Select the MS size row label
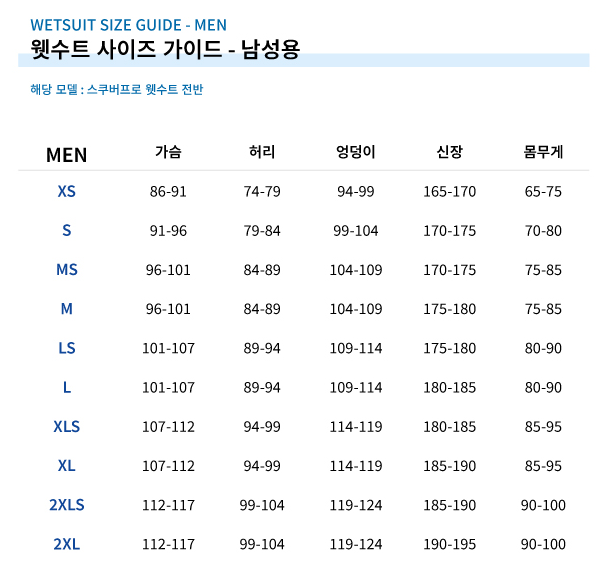Screen dimensions: 604x578 click(67, 270)
